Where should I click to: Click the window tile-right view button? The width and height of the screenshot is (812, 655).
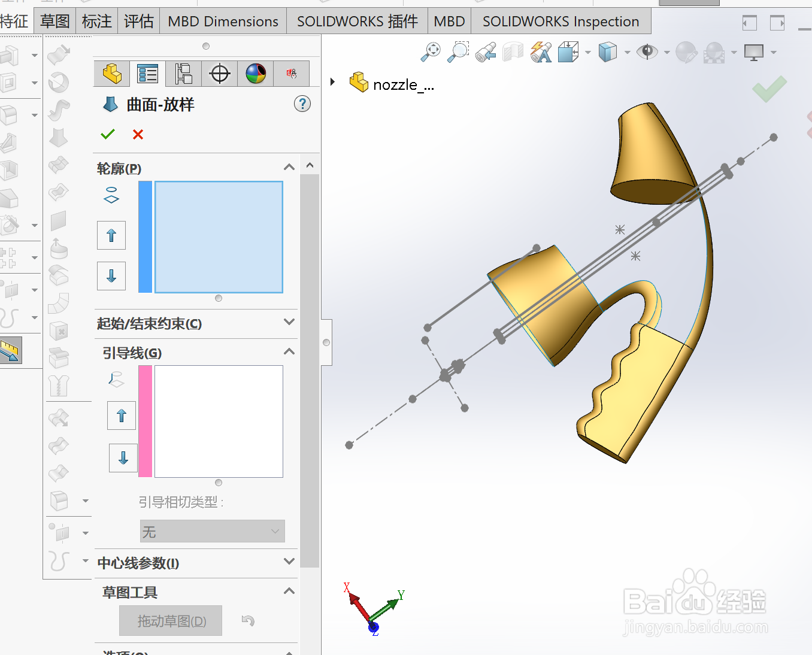(x=777, y=23)
